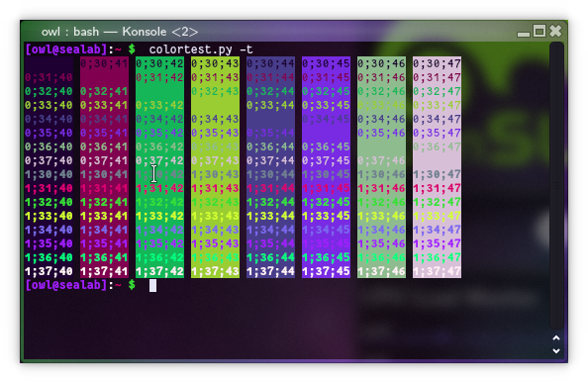The height and width of the screenshot is (383, 588).
Task: Click the terminal cursor block at the bottom prompt
Action: click(152, 286)
